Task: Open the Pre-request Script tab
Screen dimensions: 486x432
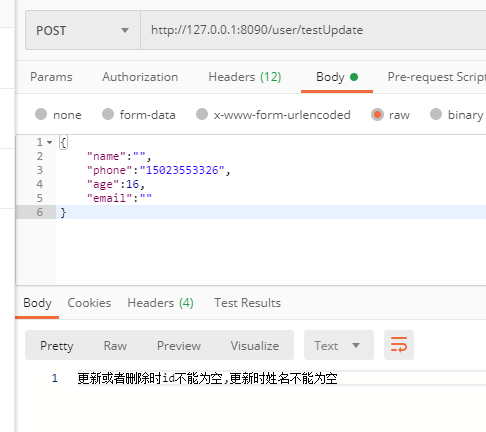Action: 436,77
